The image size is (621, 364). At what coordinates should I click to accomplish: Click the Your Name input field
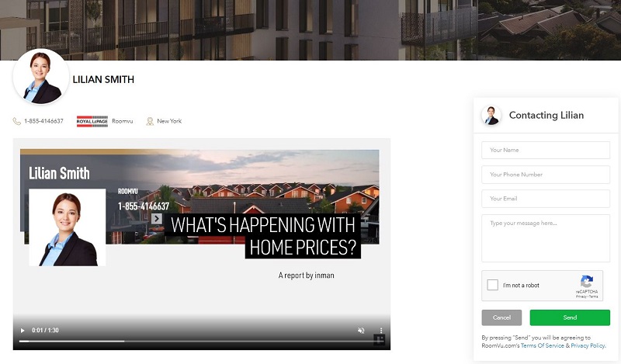click(x=545, y=150)
